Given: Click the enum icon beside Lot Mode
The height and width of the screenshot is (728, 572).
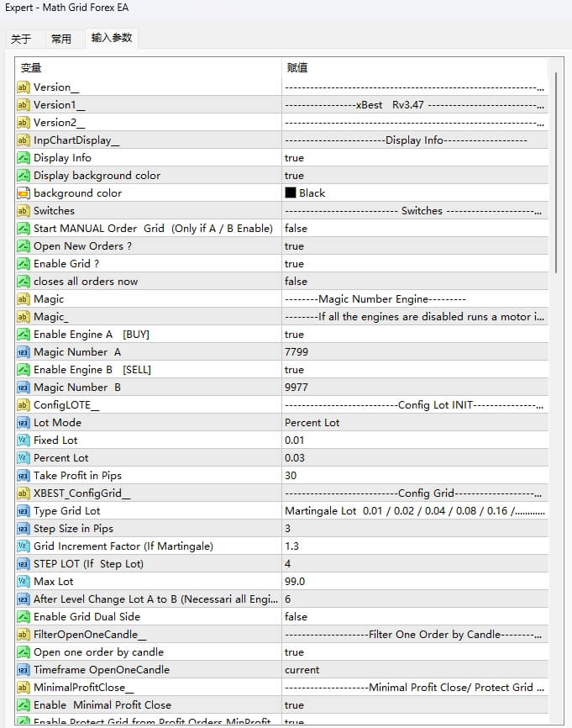Looking at the screenshot, I should [x=23, y=423].
